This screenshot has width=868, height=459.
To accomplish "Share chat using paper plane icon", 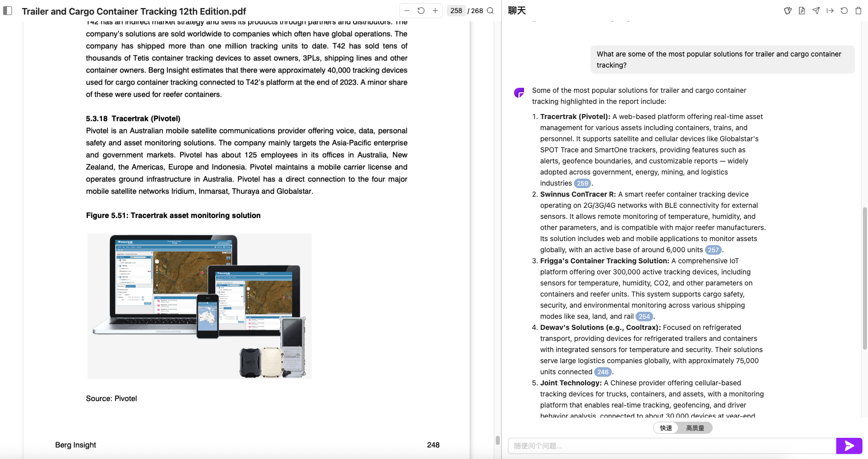I will [x=816, y=11].
